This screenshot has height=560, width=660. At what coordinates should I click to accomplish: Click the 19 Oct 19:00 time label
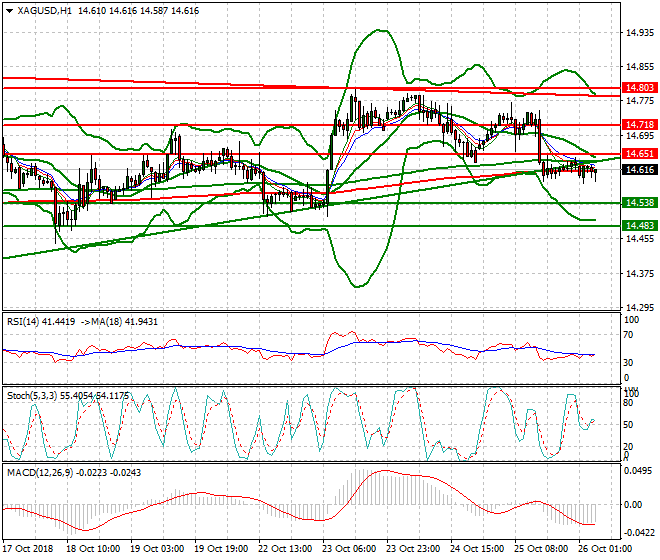pyautogui.click(x=221, y=549)
